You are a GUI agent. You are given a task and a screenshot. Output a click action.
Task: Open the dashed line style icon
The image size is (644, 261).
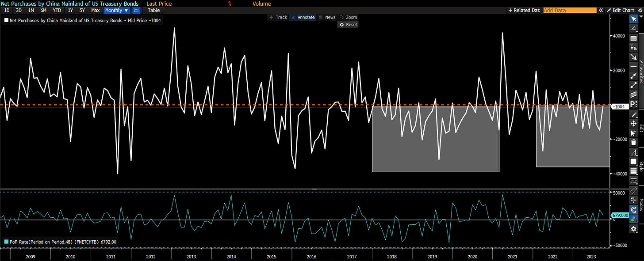633,181
